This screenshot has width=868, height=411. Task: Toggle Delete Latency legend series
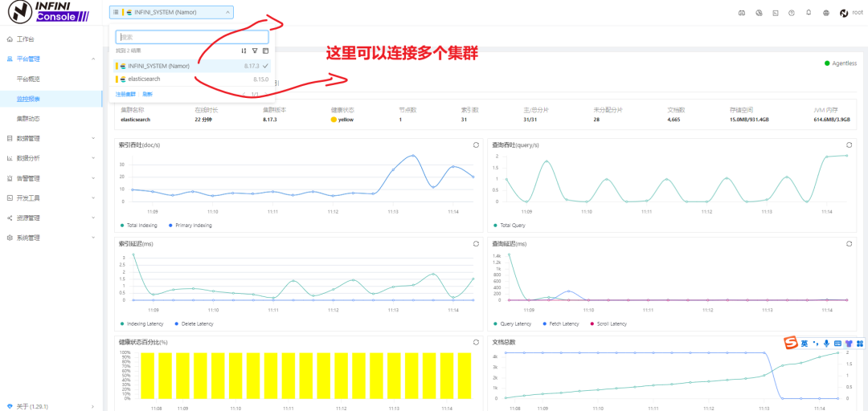[194, 324]
